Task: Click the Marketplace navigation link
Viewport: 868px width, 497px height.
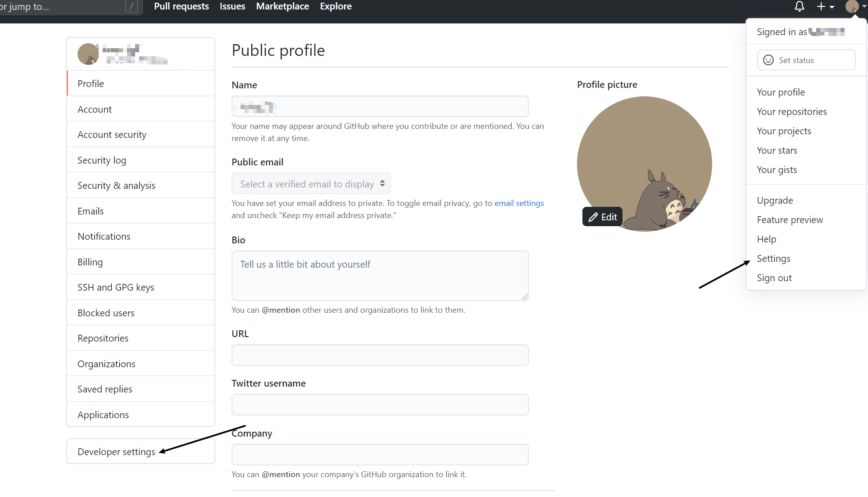Action: [282, 6]
